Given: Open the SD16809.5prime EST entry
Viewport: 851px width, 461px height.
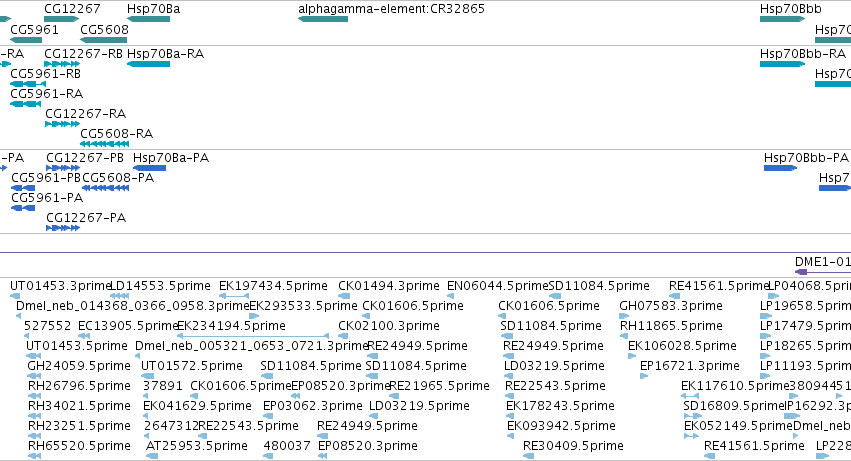Looking at the screenshot, I should [x=734, y=406].
